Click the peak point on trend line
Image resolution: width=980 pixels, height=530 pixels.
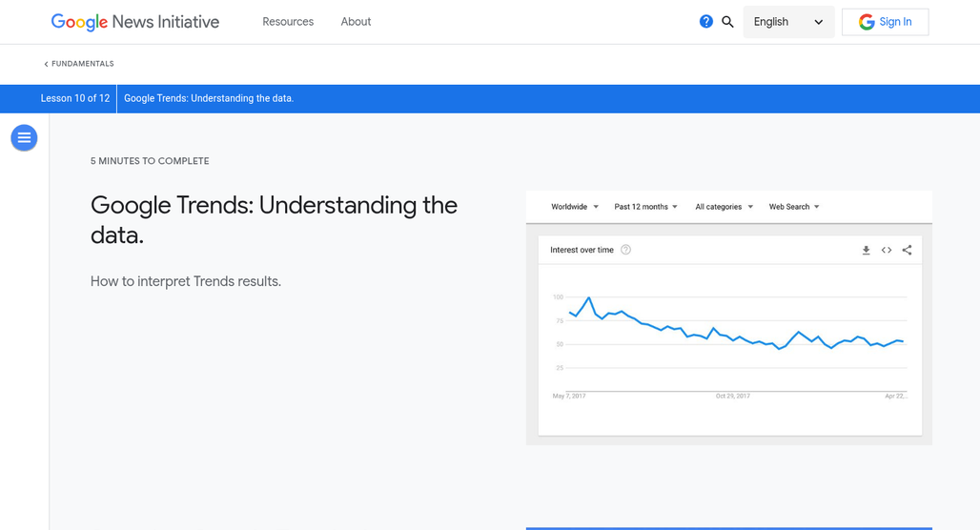(x=589, y=298)
